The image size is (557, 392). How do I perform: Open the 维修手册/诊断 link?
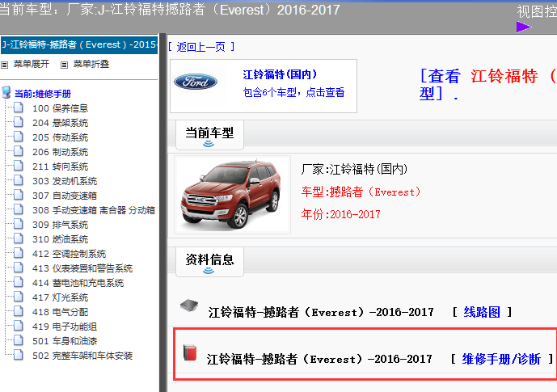[x=501, y=359]
